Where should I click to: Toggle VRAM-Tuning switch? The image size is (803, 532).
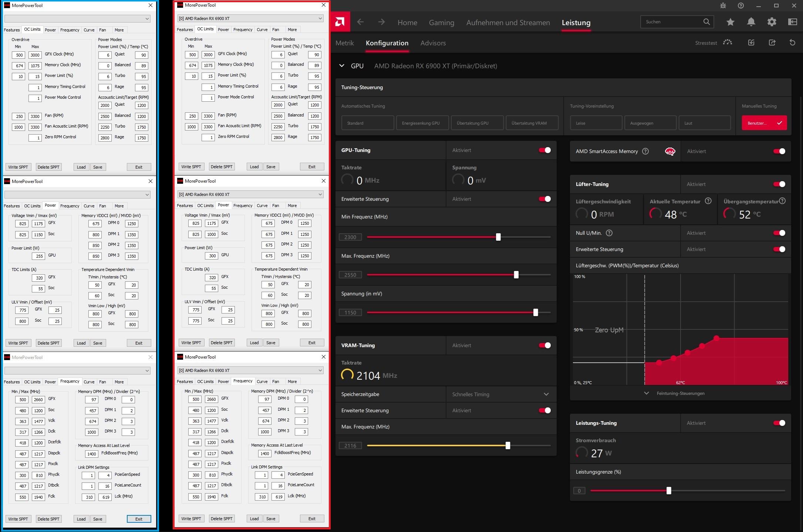(545, 345)
